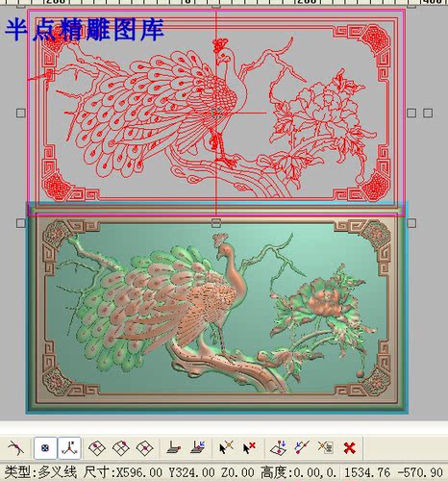This screenshot has width=448, height=481.
Task: Click status value 'Z0.00'
Action: pos(237,472)
